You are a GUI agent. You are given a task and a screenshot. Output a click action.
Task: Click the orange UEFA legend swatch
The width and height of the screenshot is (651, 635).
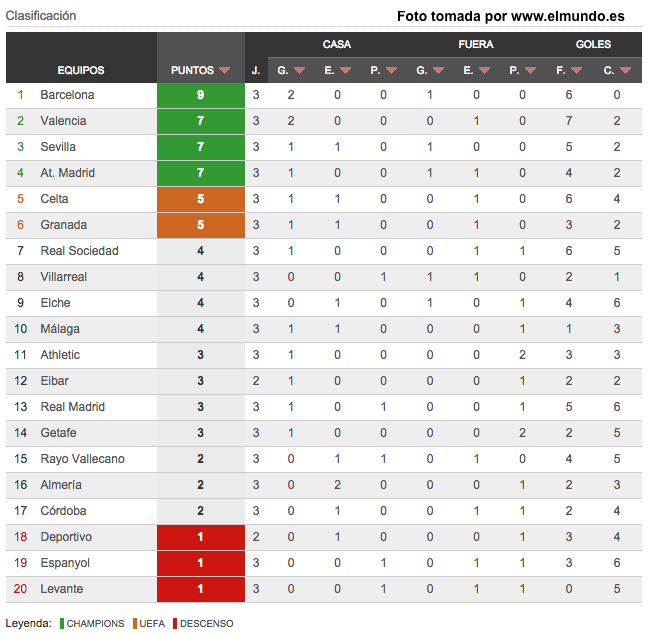pyautogui.click(x=135, y=623)
